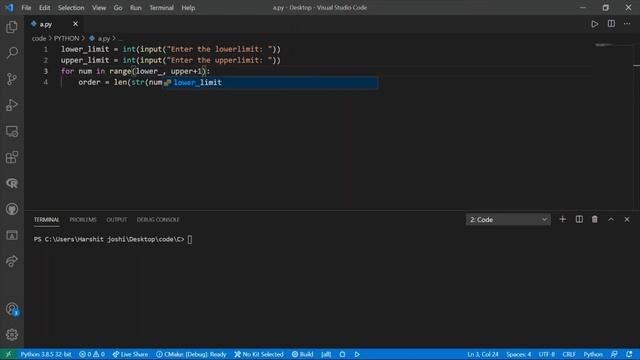The width and height of the screenshot is (640, 360).
Task: Create a new terminal with plus icon
Action: 562,219
